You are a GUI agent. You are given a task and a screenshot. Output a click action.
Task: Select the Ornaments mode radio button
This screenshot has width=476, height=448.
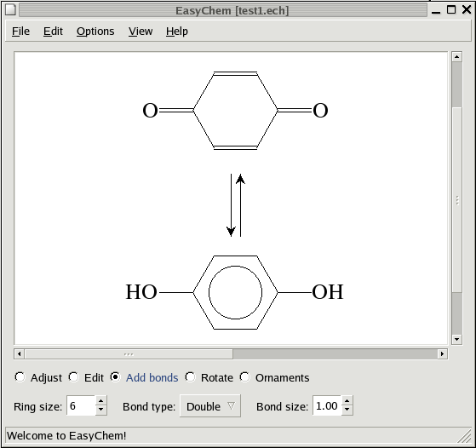(244, 377)
